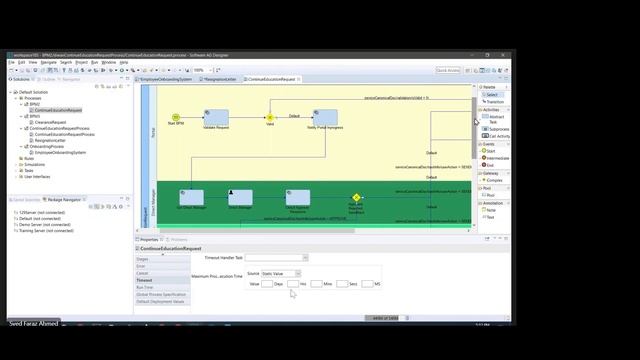Open the Navigate menu
Viewport: 640px width, 360px height.
point(48,62)
